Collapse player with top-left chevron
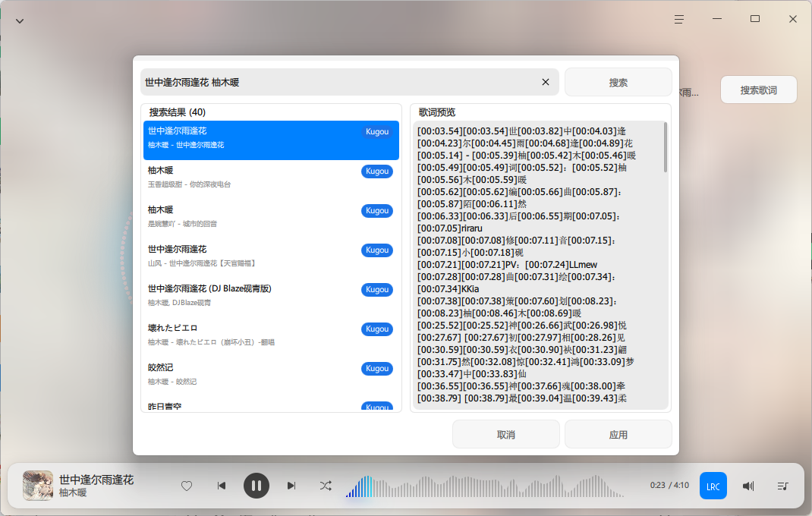The height and width of the screenshot is (516, 812). point(20,21)
